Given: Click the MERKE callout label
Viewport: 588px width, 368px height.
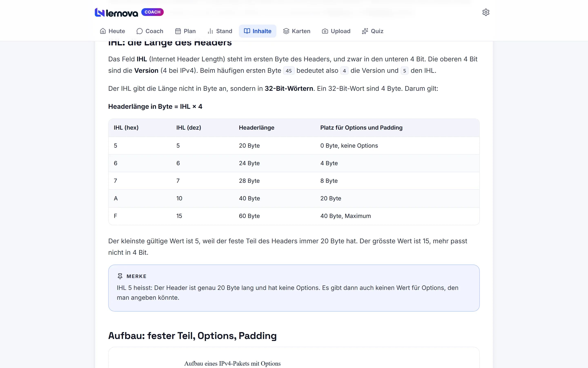Looking at the screenshot, I should 136,276.
